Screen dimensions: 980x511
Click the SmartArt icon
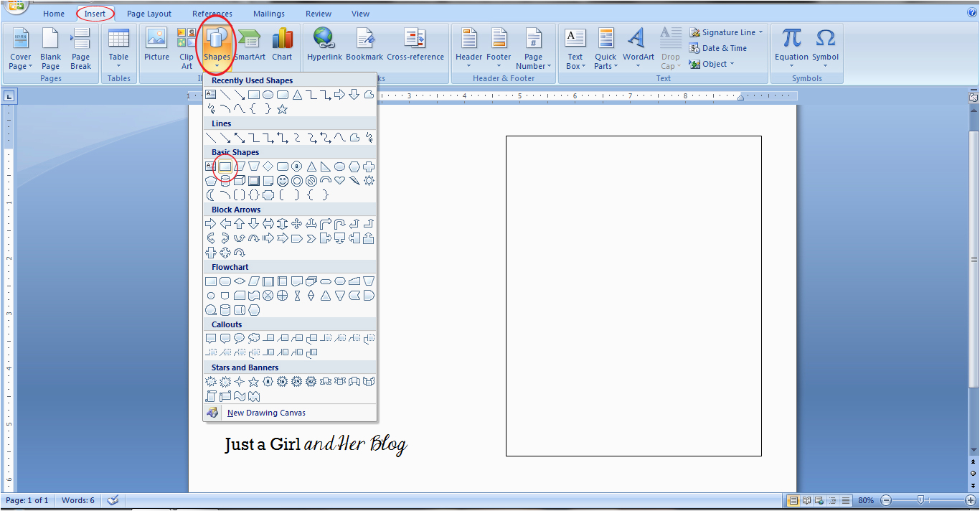[250, 44]
